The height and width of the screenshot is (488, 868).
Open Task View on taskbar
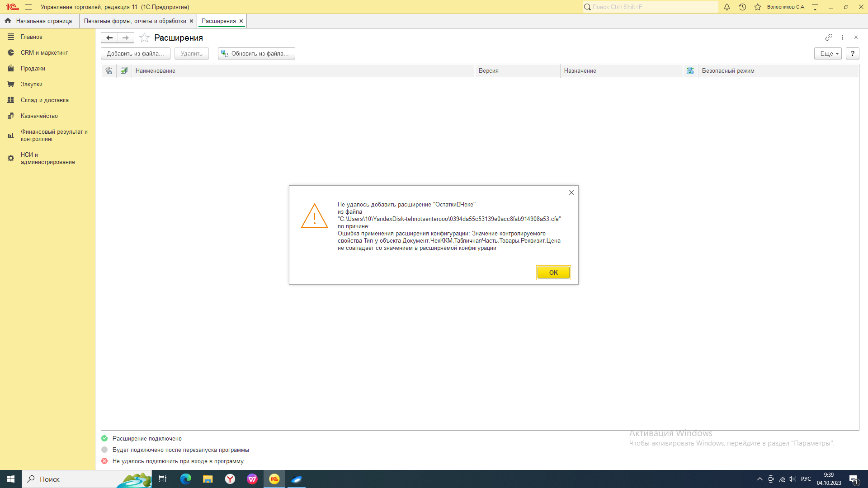pos(163,479)
